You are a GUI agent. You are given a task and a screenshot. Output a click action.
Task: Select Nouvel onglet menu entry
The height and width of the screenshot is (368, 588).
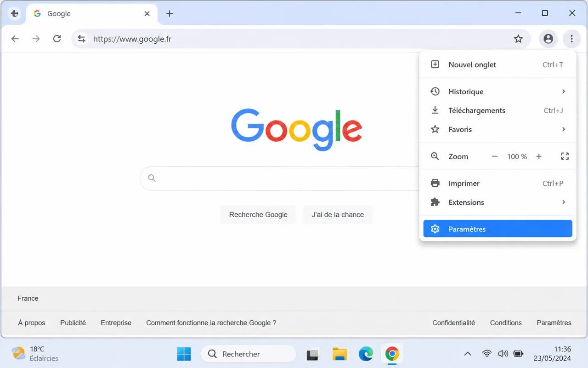[x=498, y=65]
